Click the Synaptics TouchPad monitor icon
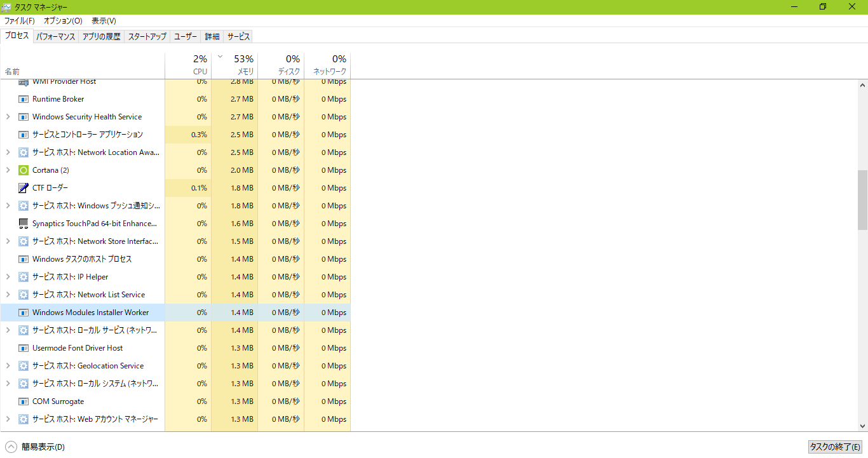This screenshot has width=868, height=458. (24, 224)
